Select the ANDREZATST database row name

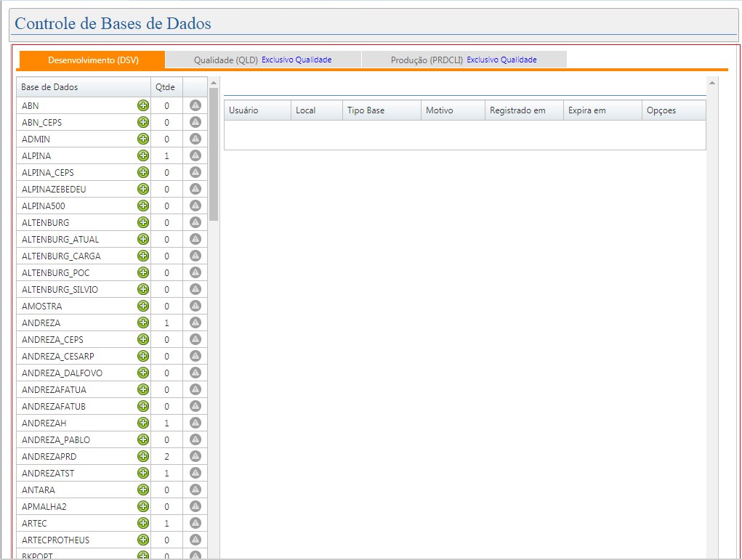tap(48, 473)
